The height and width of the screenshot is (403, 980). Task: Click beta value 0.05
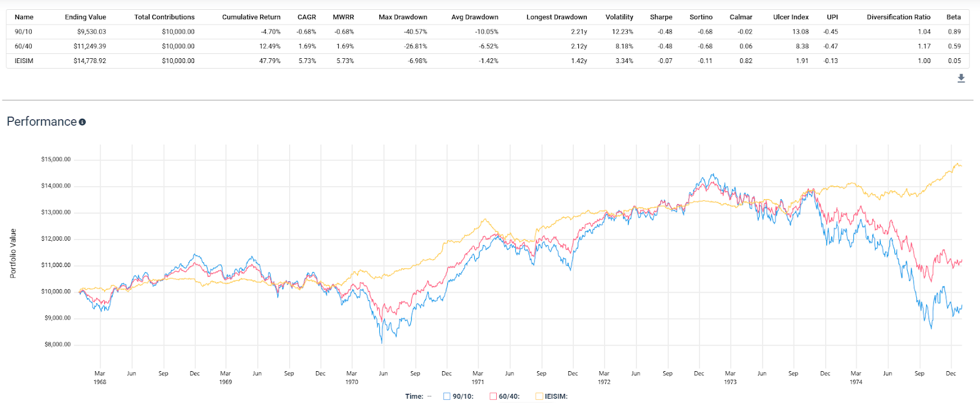pyautogui.click(x=954, y=61)
